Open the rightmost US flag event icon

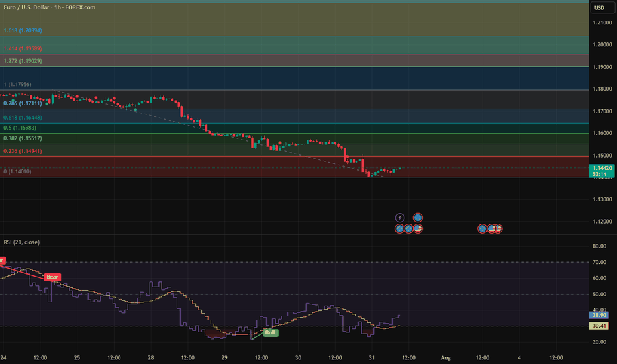(x=499, y=228)
